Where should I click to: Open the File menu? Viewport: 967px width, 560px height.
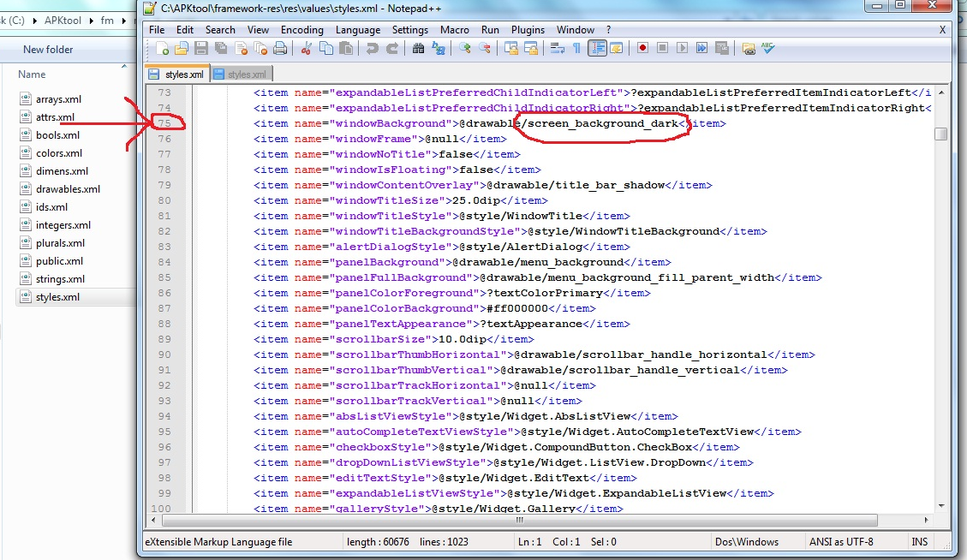(x=157, y=30)
